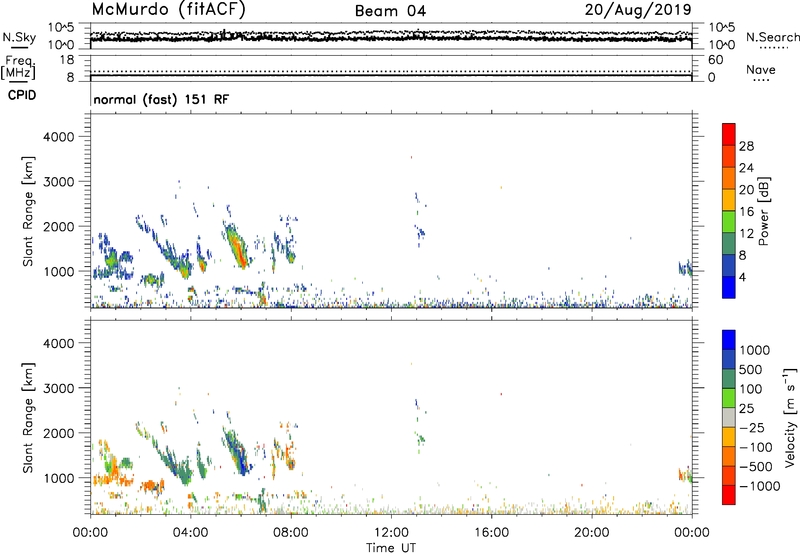Screen dimensions: 800x554
Task: Click the strong red-orange echo near 06:00 in the power panel
Action: point(237,247)
